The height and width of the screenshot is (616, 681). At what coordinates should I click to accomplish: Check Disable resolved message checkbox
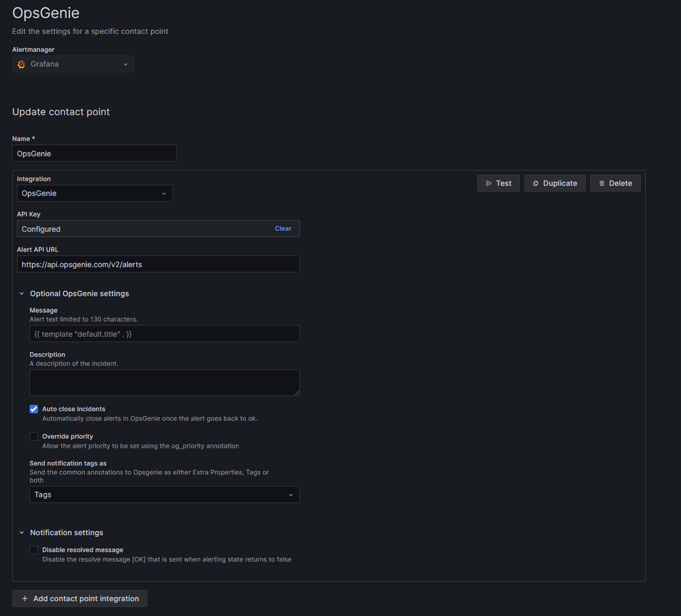click(34, 550)
